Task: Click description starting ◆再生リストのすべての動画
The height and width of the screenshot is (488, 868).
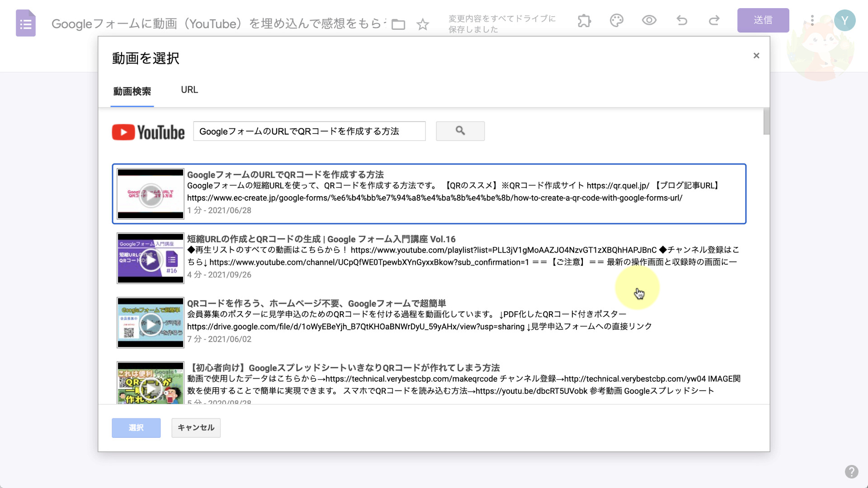Action: pyautogui.click(x=463, y=256)
